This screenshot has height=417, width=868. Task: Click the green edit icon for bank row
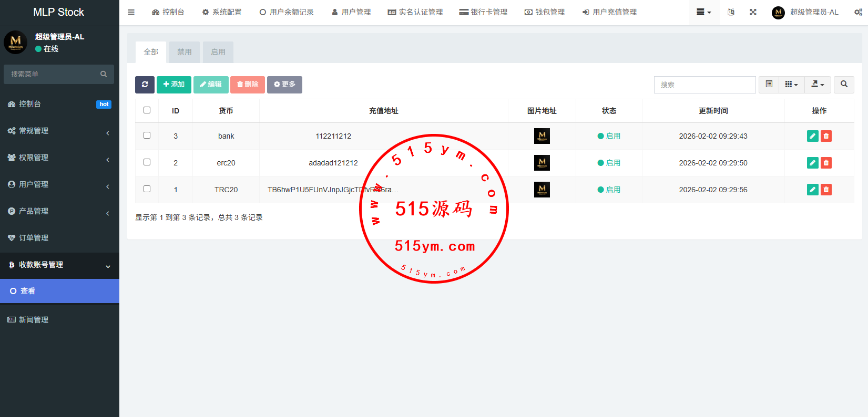pyautogui.click(x=812, y=136)
